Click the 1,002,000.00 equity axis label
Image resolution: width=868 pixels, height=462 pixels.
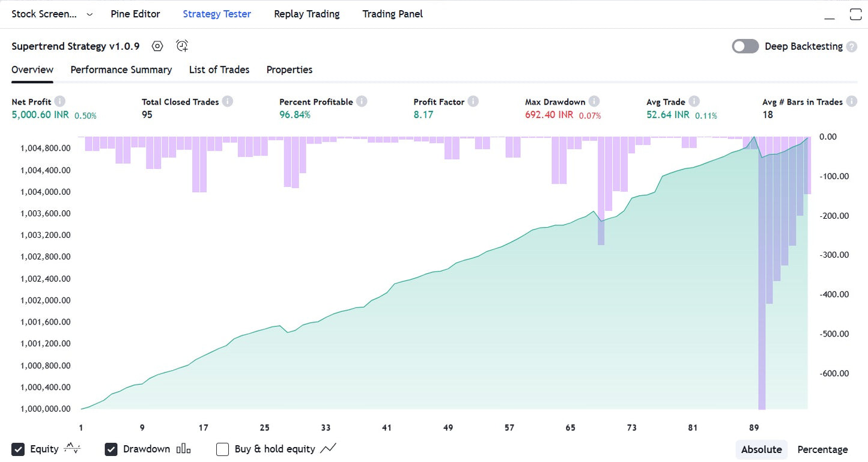point(45,300)
